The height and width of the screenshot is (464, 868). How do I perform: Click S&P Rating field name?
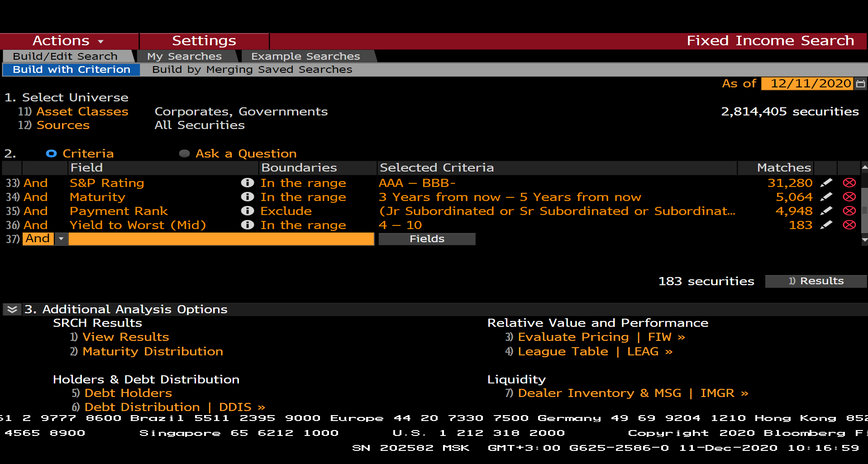click(x=107, y=183)
